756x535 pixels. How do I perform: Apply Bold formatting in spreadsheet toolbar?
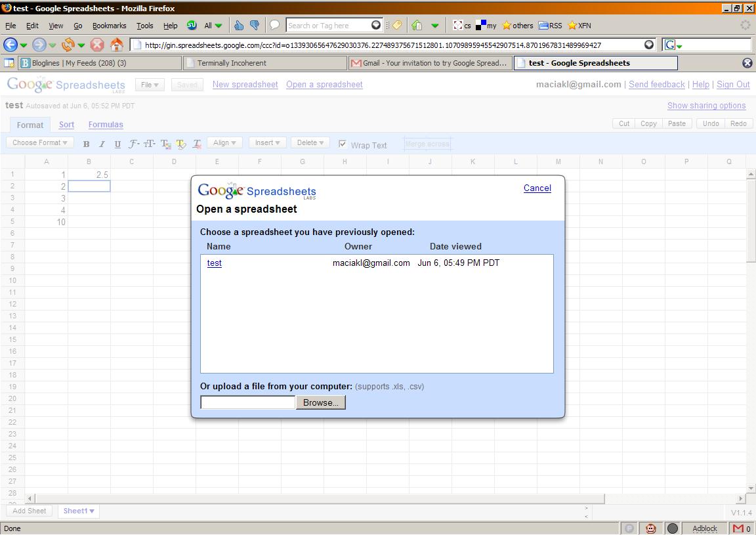click(x=87, y=144)
